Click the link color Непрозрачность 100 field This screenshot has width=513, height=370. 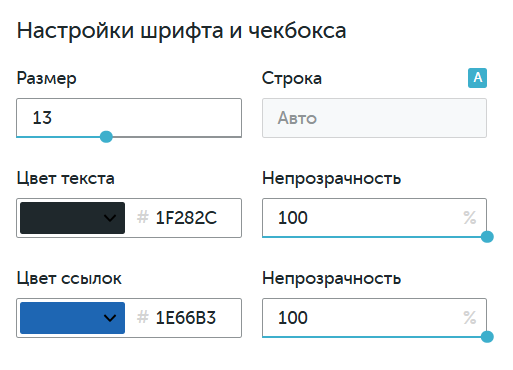[374, 318]
